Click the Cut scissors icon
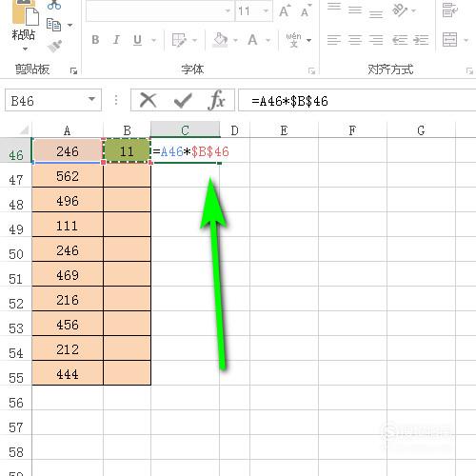Image resolution: width=476 pixels, height=476 pixels. click(54, 5)
